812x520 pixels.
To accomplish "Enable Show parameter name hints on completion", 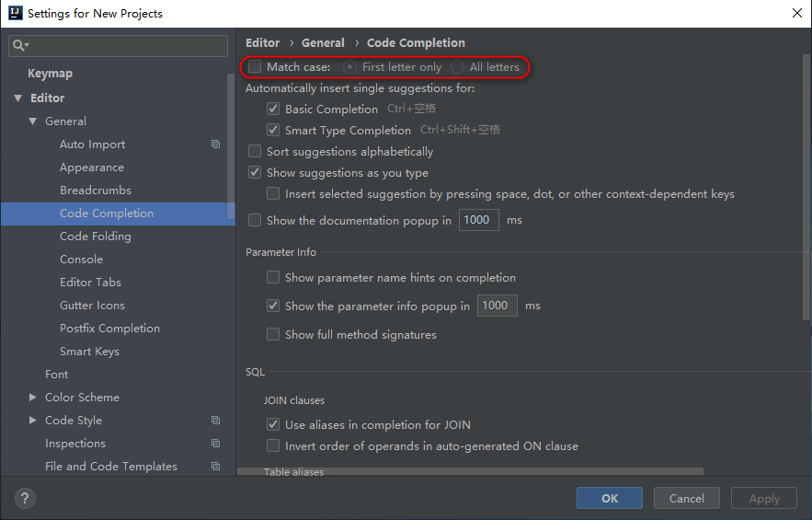I will click(x=273, y=277).
